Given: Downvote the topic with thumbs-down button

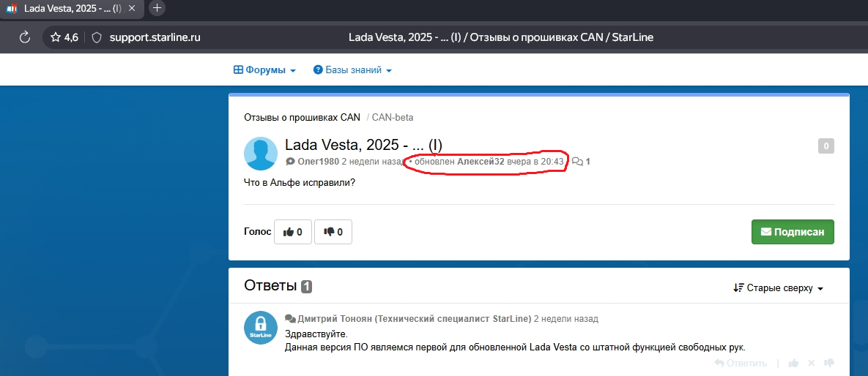Looking at the screenshot, I should coord(333,232).
